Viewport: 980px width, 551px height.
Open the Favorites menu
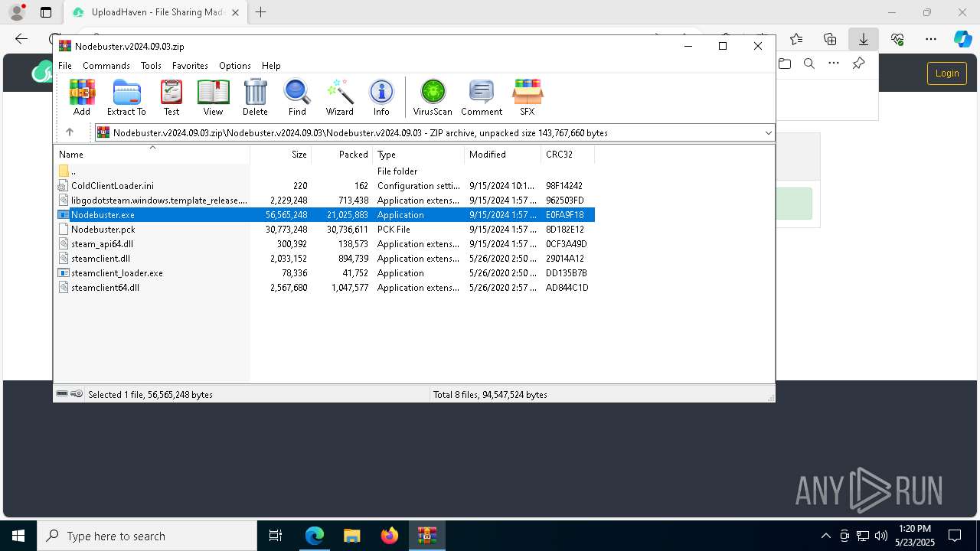click(190, 66)
